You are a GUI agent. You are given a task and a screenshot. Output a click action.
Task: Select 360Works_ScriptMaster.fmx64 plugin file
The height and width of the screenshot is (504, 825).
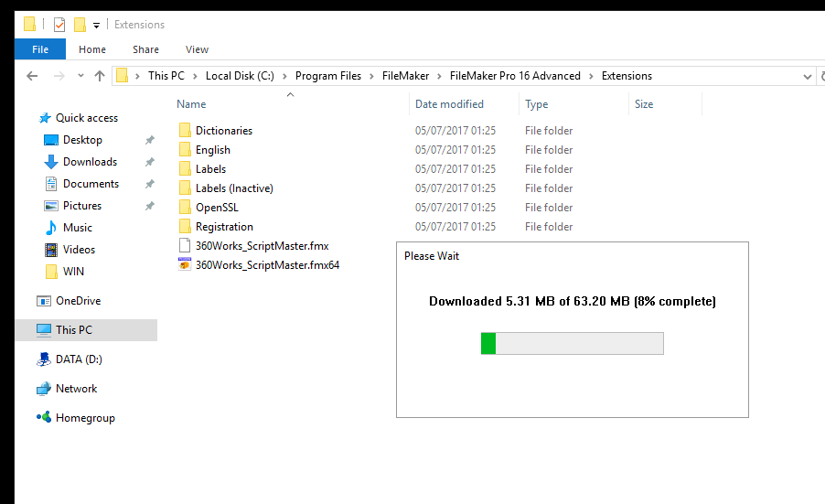pyautogui.click(x=267, y=265)
